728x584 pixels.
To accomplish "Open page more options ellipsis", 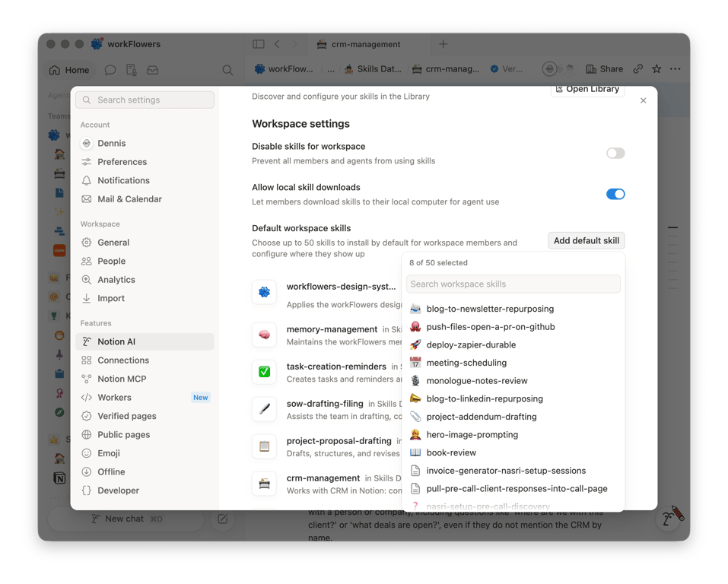I will (675, 69).
